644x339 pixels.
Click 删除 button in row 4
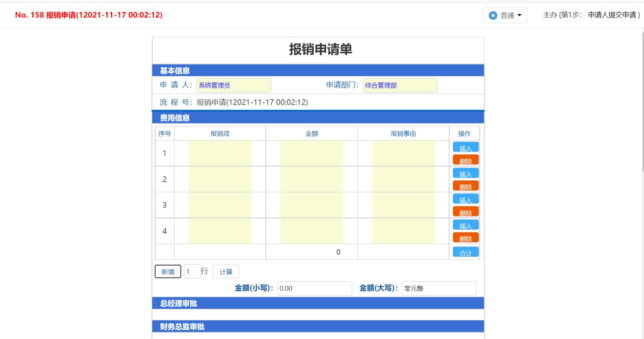[x=466, y=237]
